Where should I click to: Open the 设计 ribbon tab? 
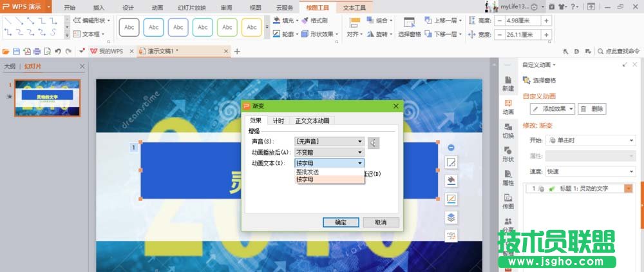[x=128, y=8]
